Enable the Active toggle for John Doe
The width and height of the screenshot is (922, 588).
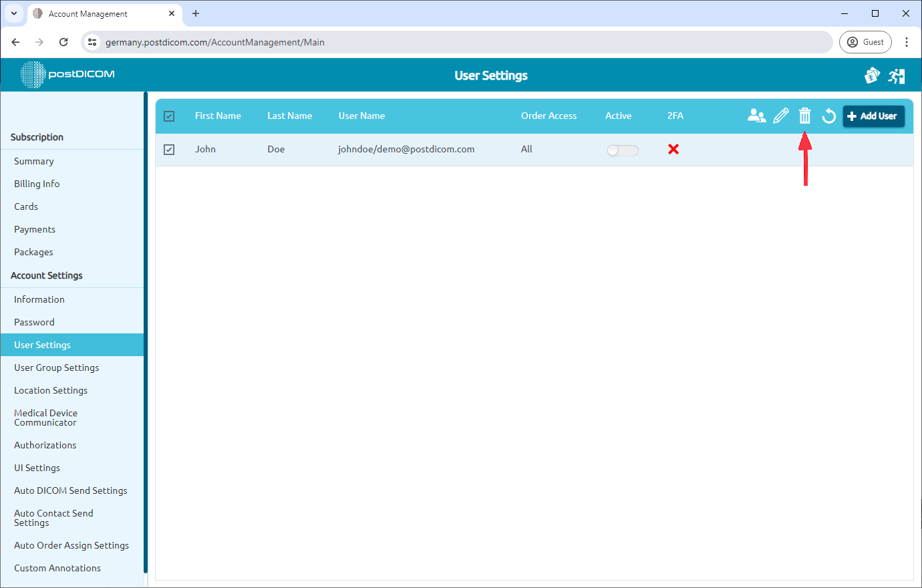click(622, 150)
